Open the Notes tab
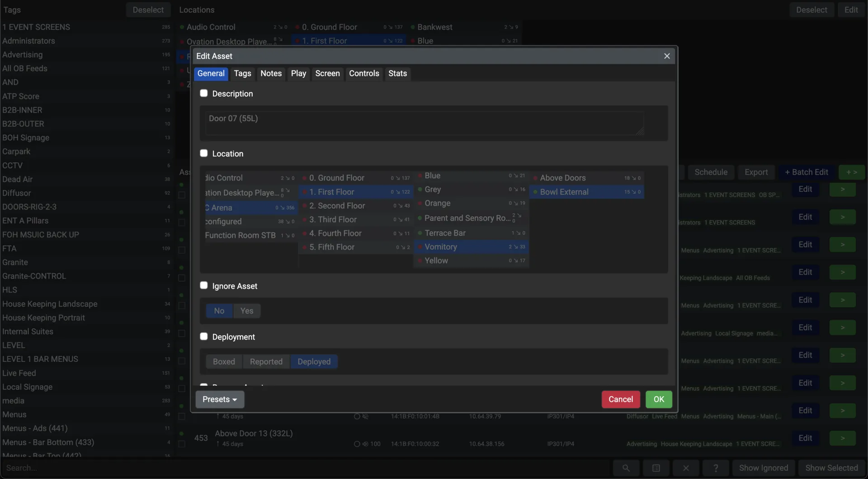Viewport: 868px width, 479px height. 271,74
